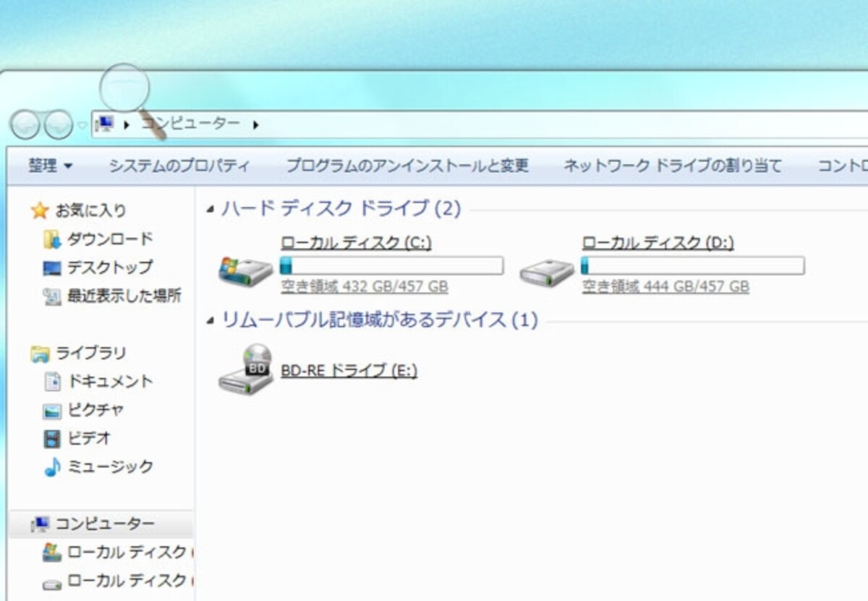Open 最近表示した場所
The width and height of the screenshot is (868, 601).
click(x=124, y=296)
